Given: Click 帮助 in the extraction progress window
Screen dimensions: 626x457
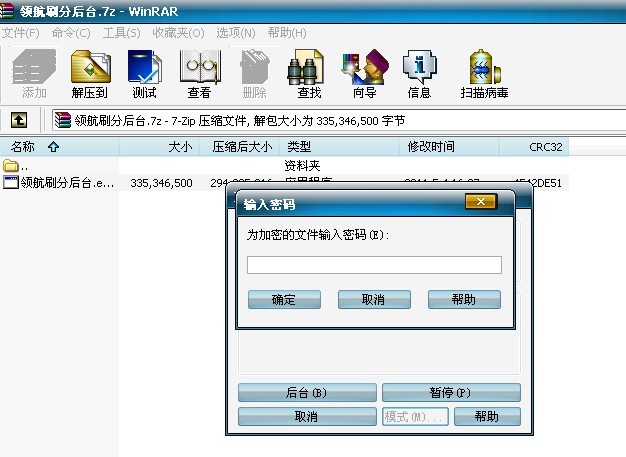Looking at the screenshot, I should click(x=487, y=417).
